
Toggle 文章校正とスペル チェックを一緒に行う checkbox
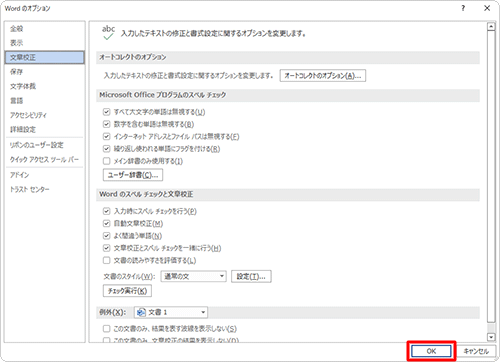click(x=106, y=248)
